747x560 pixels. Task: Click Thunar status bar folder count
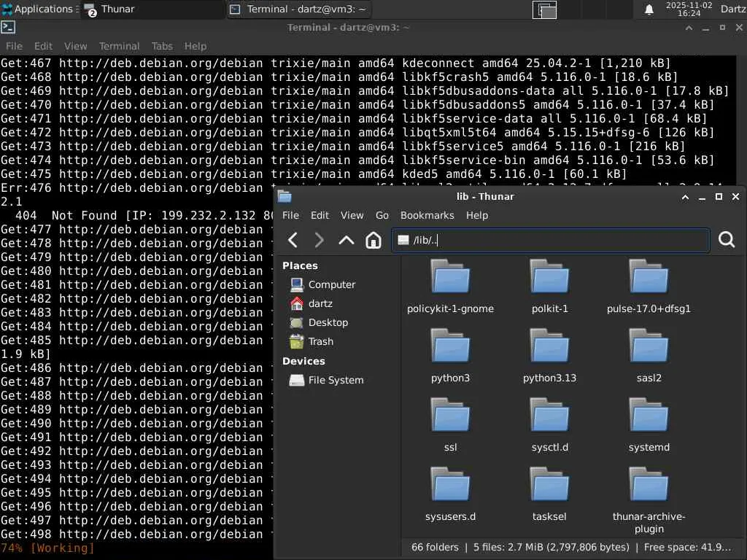click(x=435, y=547)
